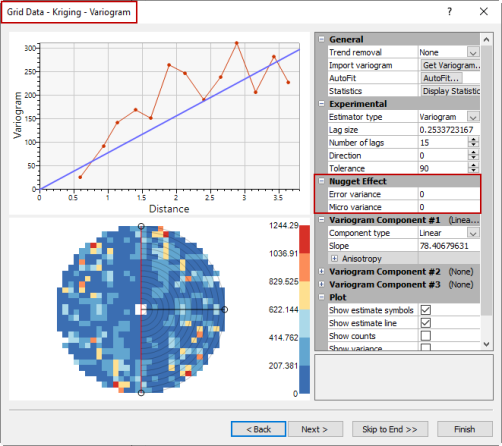Click the dark blue swatch in color scale

coord(304,379)
